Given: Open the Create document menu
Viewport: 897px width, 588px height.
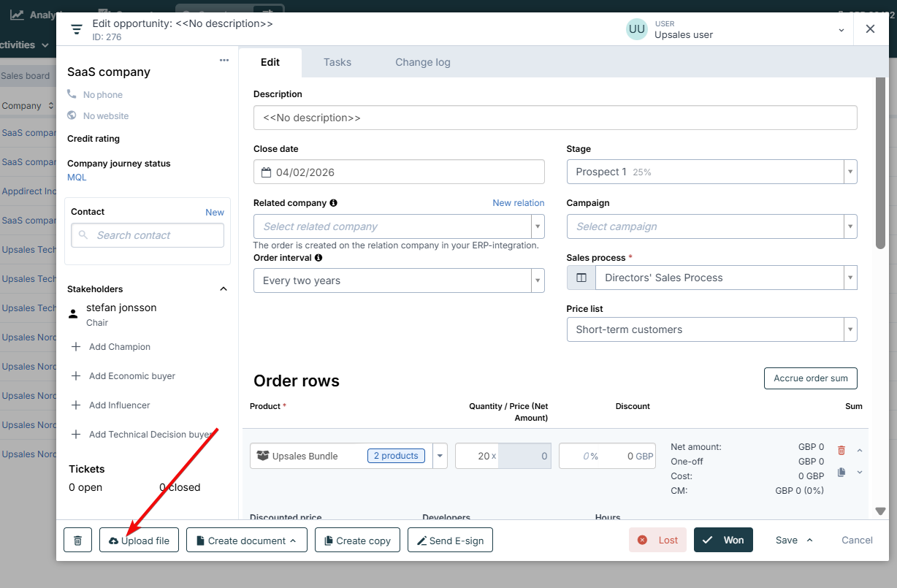Looking at the screenshot, I should point(247,541).
